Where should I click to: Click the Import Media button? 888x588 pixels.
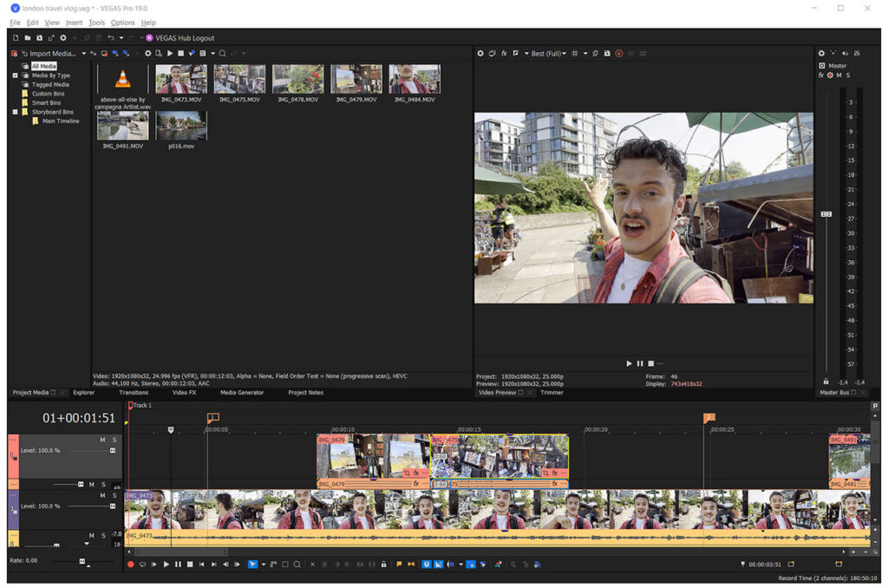tap(48, 53)
